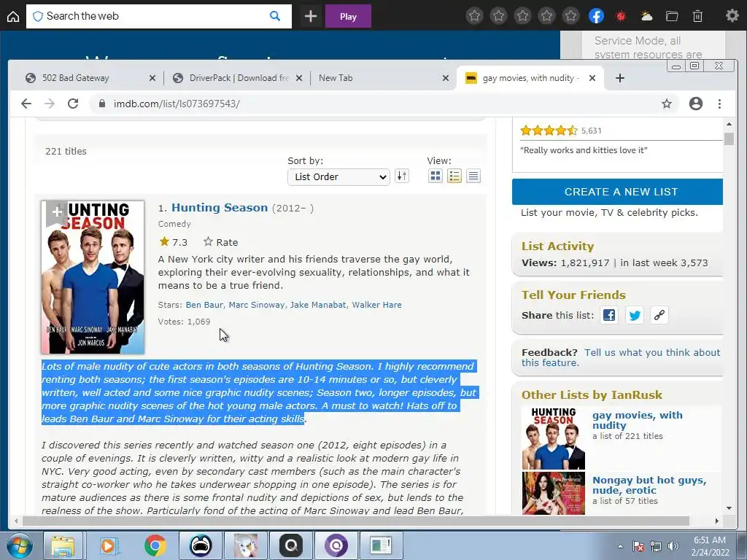747x560 pixels.
Task: Open the Chrome profile avatar icon
Action: click(x=695, y=104)
